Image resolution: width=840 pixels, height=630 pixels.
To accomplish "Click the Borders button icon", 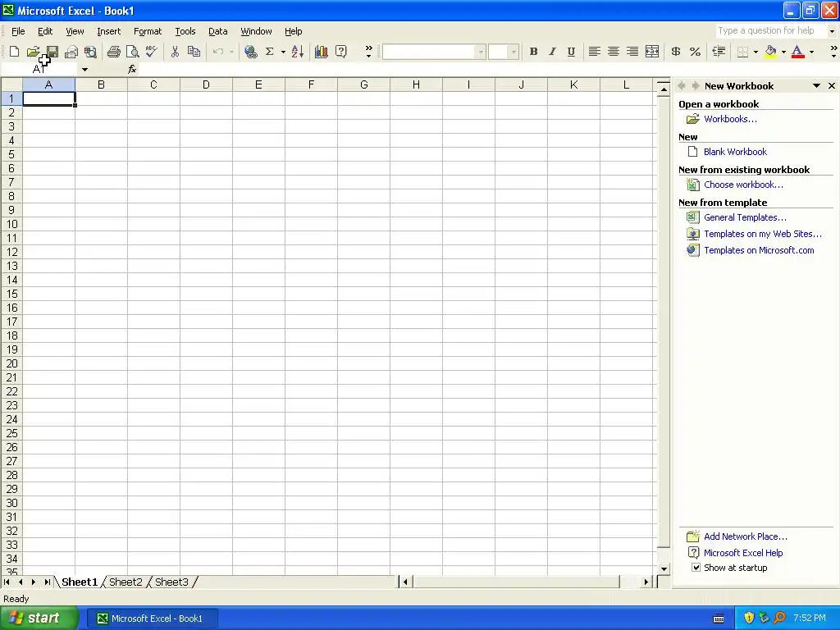I will click(742, 52).
